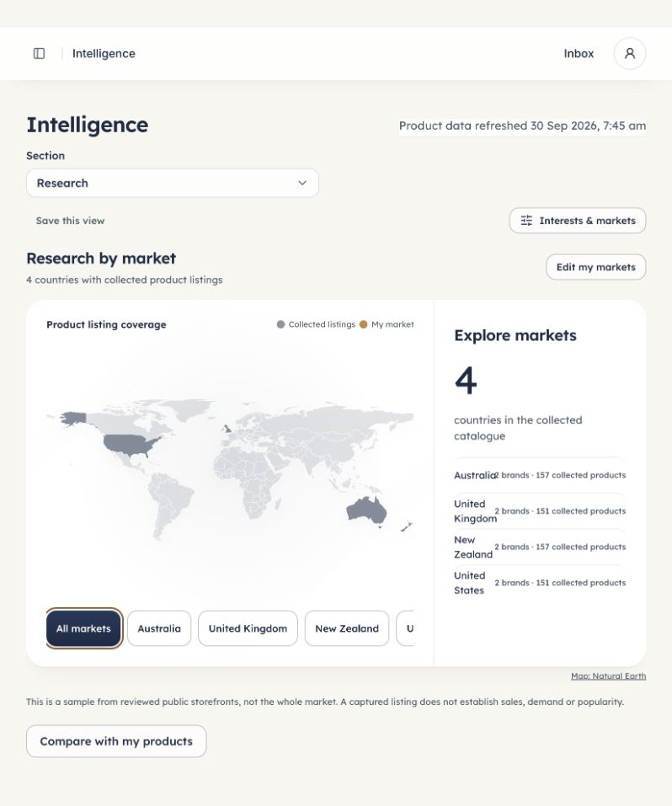The width and height of the screenshot is (672, 806).
Task: Open the Research section combo box
Action: tap(173, 183)
